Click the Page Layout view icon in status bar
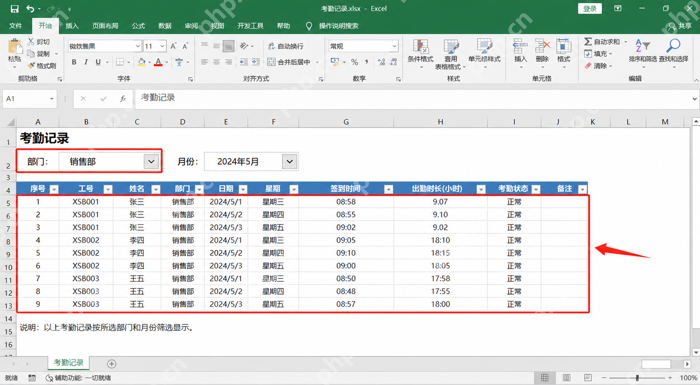 567,378
